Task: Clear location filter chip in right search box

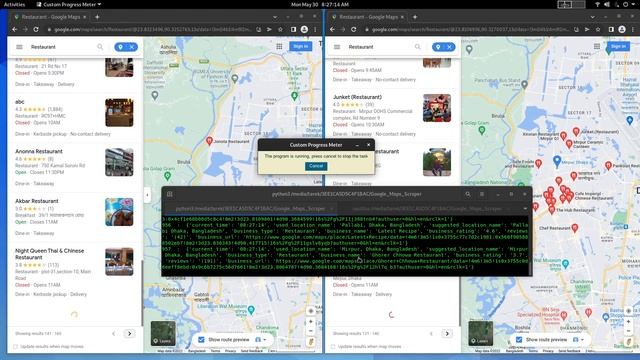Action: [449, 47]
